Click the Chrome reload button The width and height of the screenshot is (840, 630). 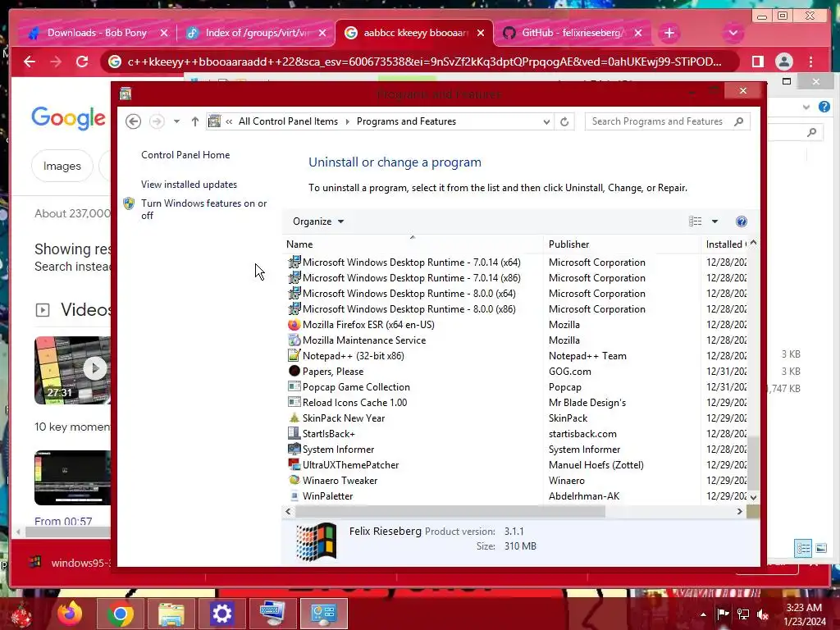82,62
